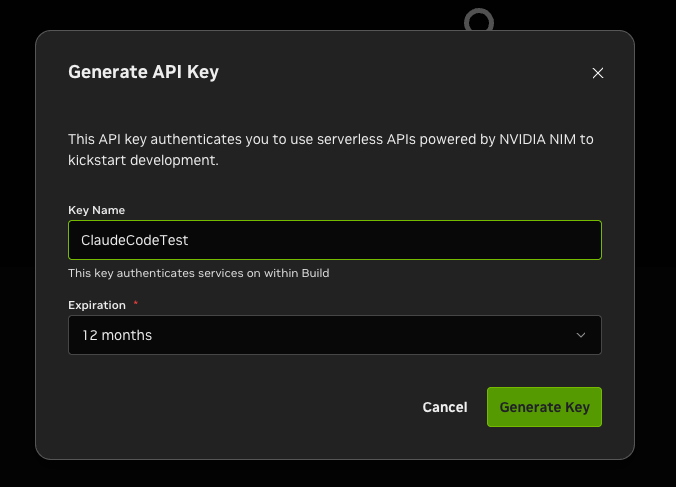Image resolution: width=676 pixels, height=487 pixels.
Task: Close the Generate API Key dialog
Action: click(598, 73)
